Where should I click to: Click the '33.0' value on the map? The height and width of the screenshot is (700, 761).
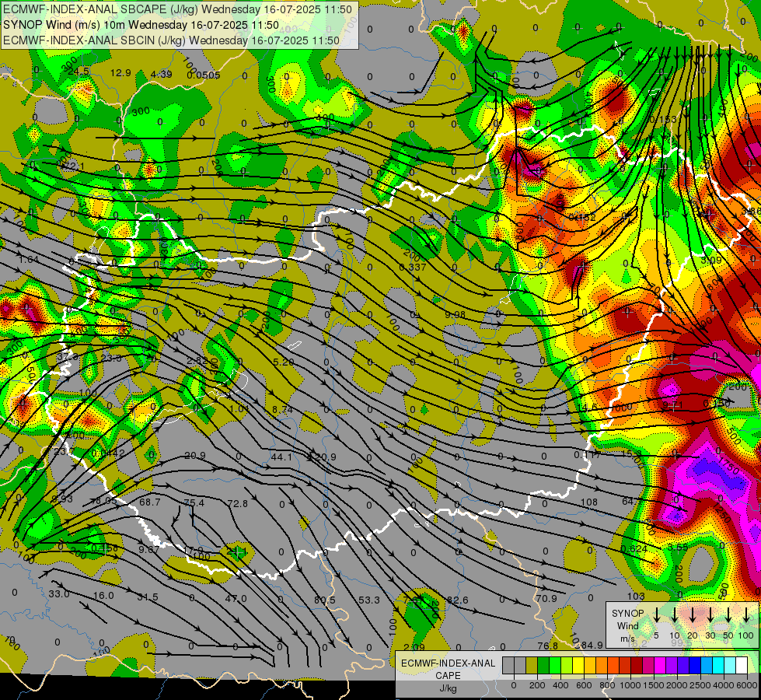coord(59,593)
